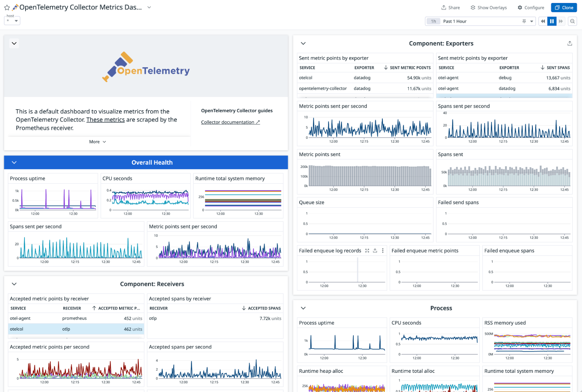Export the Component: Exporters group
The height and width of the screenshot is (392, 582).
click(570, 43)
